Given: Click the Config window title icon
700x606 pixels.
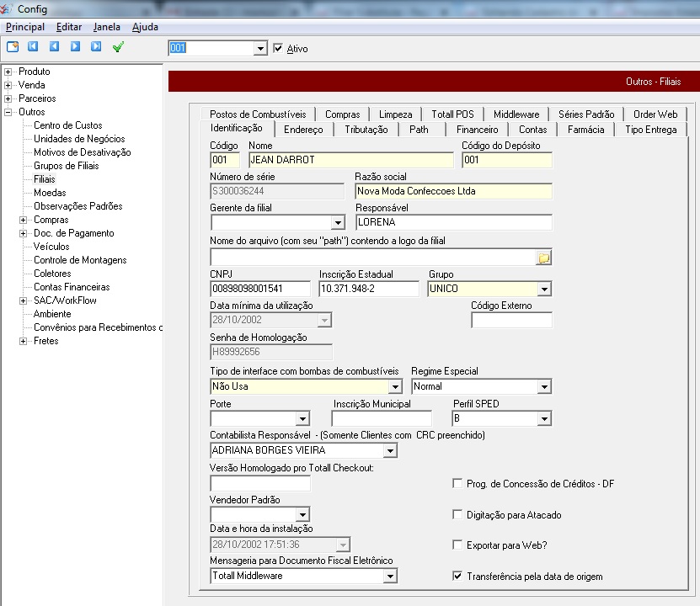Looking at the screenshot, I should (x=8, y=9).
